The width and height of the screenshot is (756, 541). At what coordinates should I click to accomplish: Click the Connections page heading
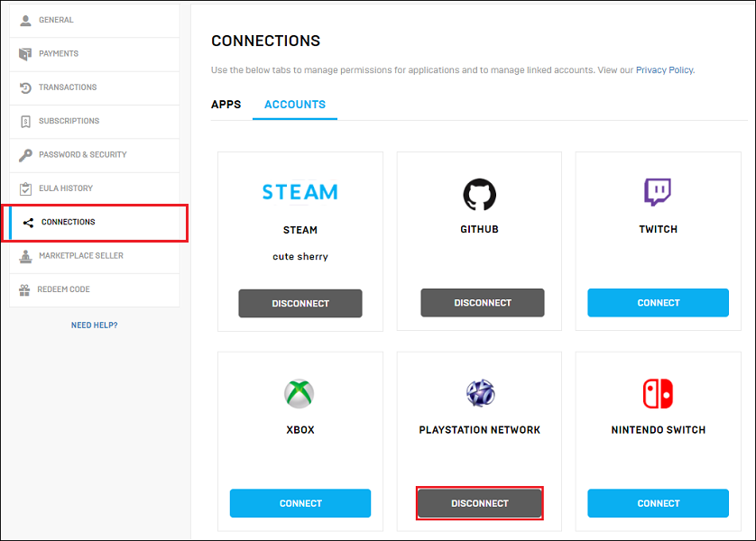(265, 41)
